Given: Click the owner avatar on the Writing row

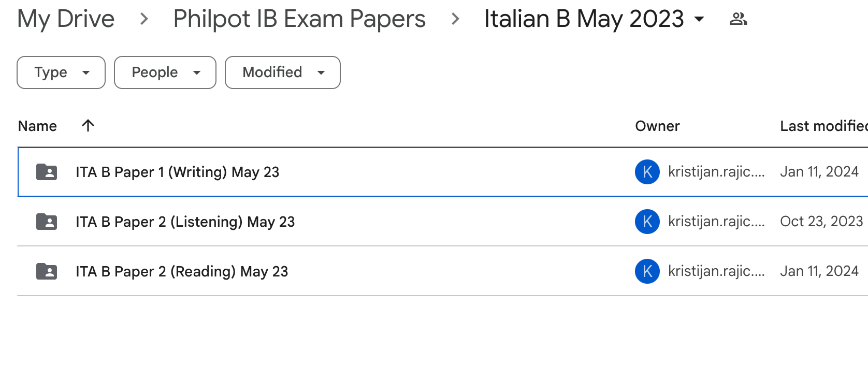Looking at the screenshot, I should click(x=647, y=172).
